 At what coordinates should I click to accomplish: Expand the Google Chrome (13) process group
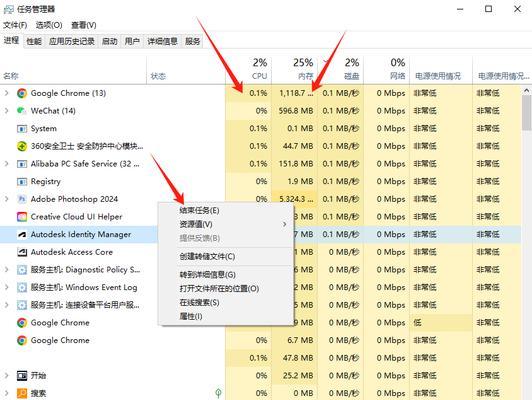point(6,93)
